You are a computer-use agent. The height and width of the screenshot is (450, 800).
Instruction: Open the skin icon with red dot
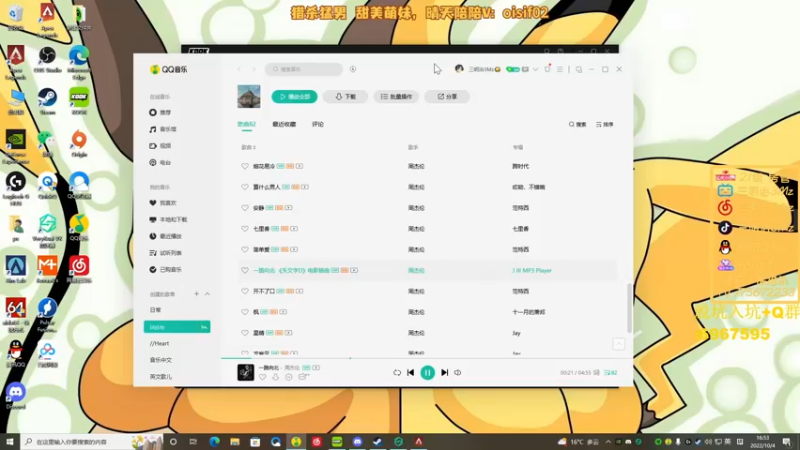(x=547, y=69)
